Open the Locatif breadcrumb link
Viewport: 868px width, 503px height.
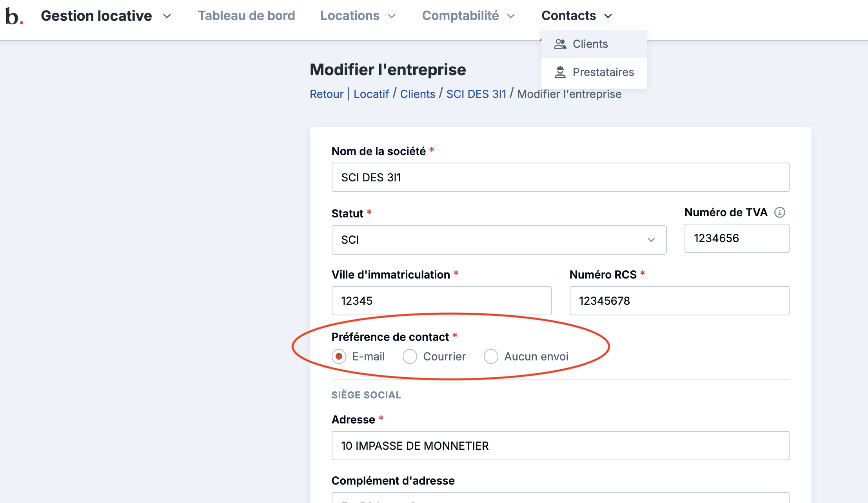click(x=371, y=94)
